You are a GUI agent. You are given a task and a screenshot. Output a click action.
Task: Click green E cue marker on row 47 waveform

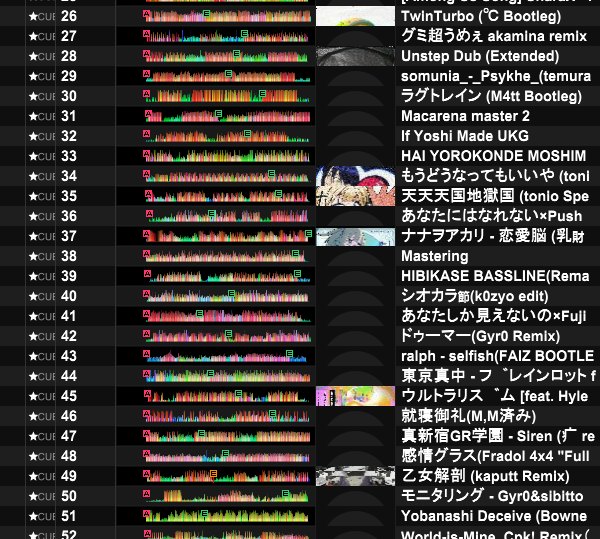point(201,433)
